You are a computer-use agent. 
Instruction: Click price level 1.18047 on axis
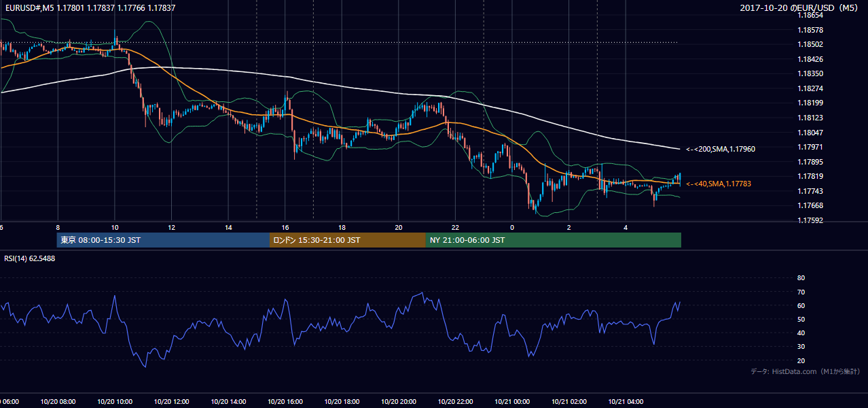click(x=810, y=133)
